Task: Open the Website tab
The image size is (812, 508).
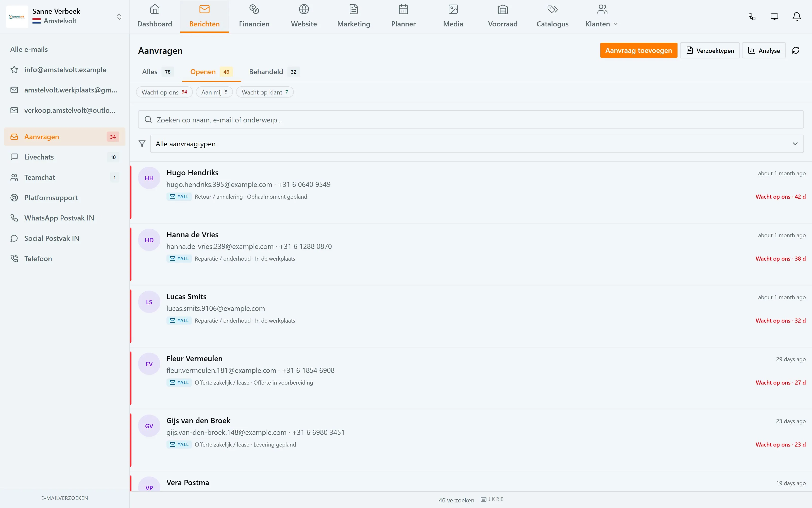Action: [304, 17]
